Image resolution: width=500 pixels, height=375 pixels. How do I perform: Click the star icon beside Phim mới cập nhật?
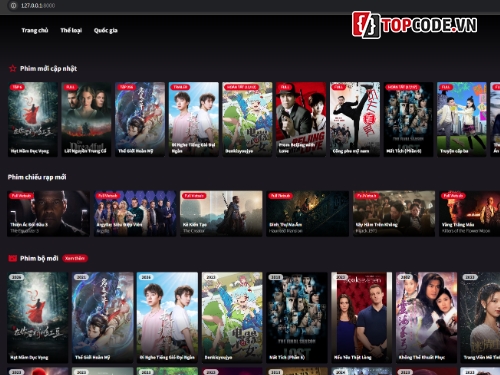[13, 69]
